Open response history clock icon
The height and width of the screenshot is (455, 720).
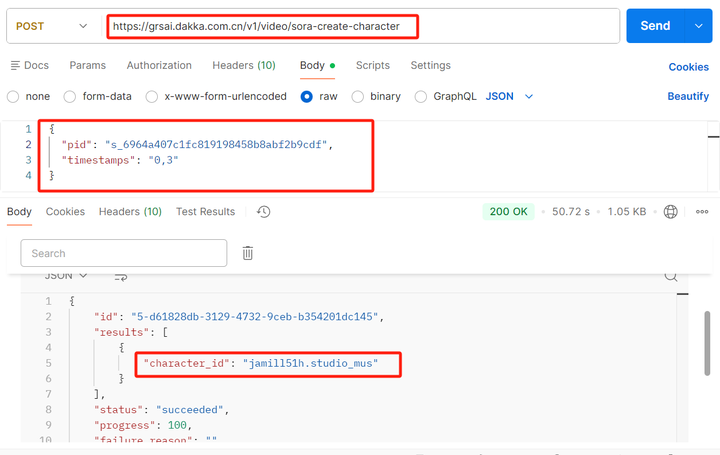tap(264, 212)
